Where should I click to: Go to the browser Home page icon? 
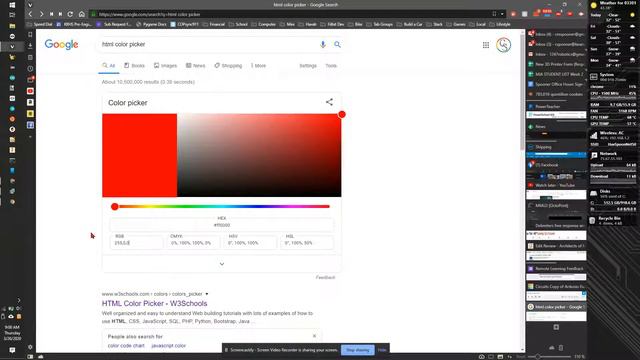82,14
